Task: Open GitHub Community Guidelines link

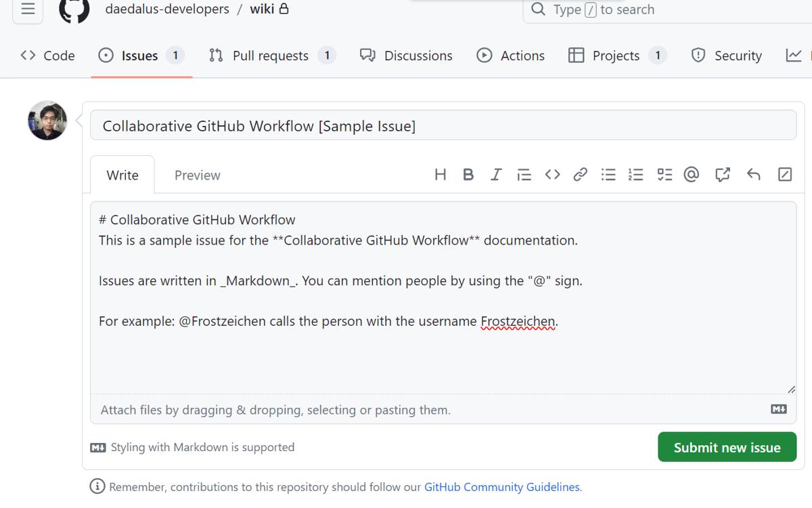Action: point(501,487)
